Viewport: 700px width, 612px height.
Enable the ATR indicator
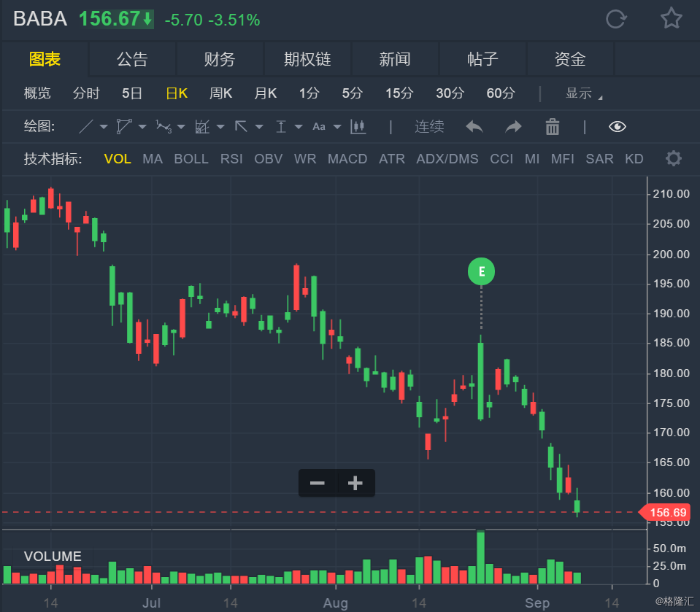(391, 159)
